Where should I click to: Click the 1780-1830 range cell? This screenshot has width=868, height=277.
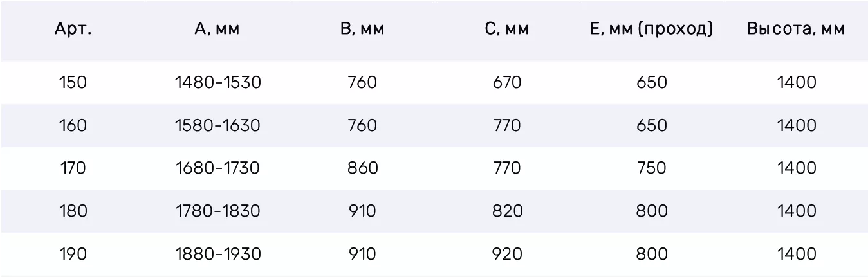217,211
